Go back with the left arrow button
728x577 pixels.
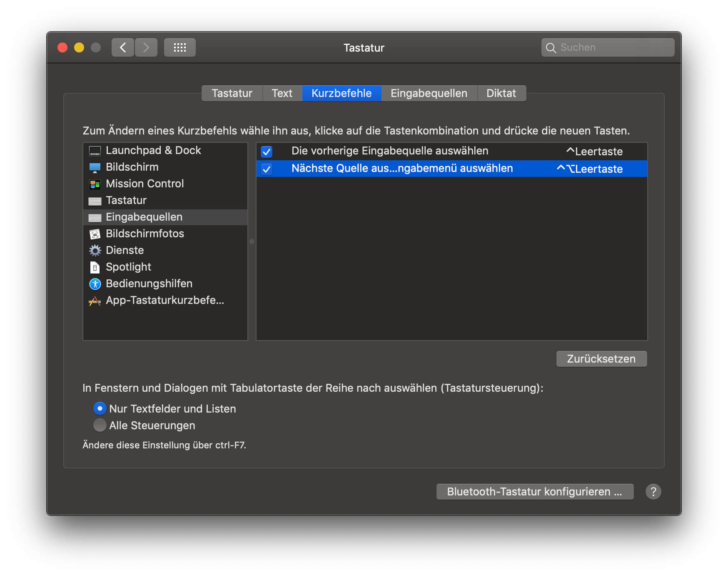tap(122, 47)
